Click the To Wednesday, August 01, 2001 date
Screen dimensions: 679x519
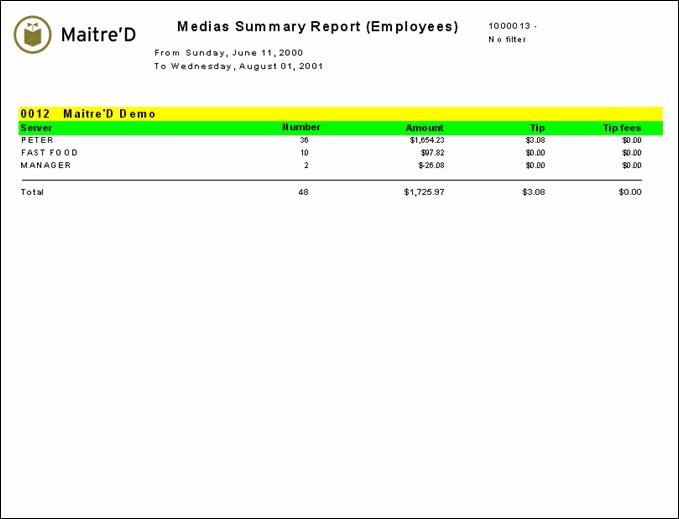click(x=239, y=66)
